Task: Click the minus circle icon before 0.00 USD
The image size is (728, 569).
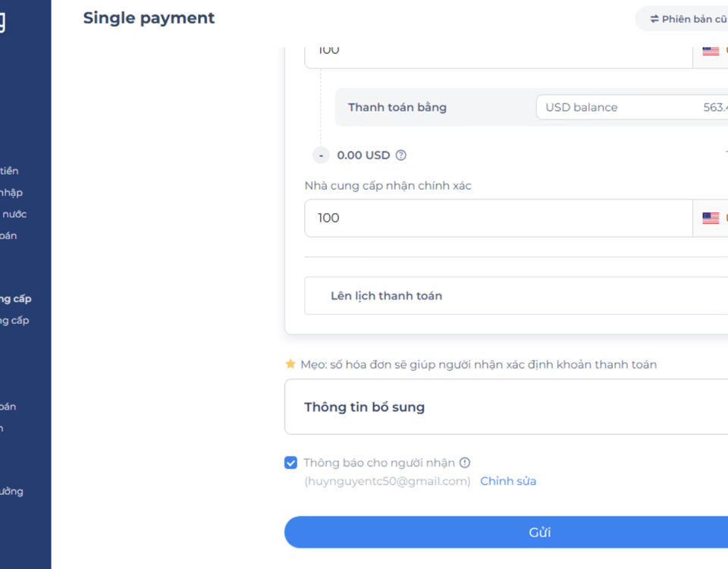Action: 321,155
